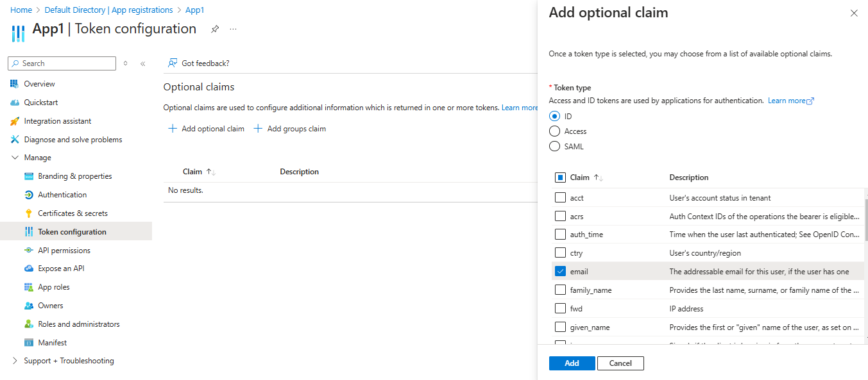868x380 pixels.
Task: Click the Add button
Action: pos(571,363)
